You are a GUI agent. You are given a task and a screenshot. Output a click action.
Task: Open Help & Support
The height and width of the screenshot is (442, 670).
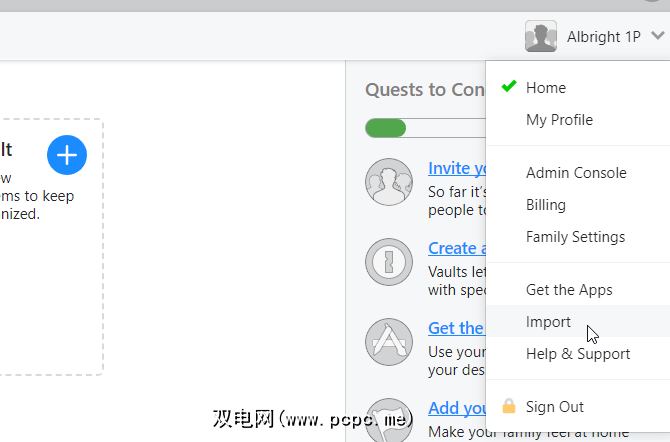(578, 354)
